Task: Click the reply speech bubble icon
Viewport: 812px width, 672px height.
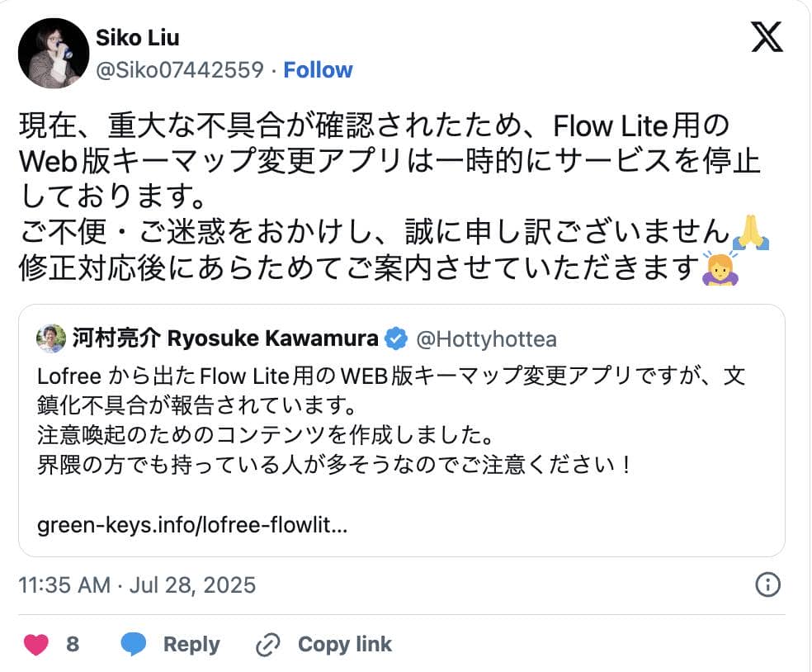Action: (134, 645)
